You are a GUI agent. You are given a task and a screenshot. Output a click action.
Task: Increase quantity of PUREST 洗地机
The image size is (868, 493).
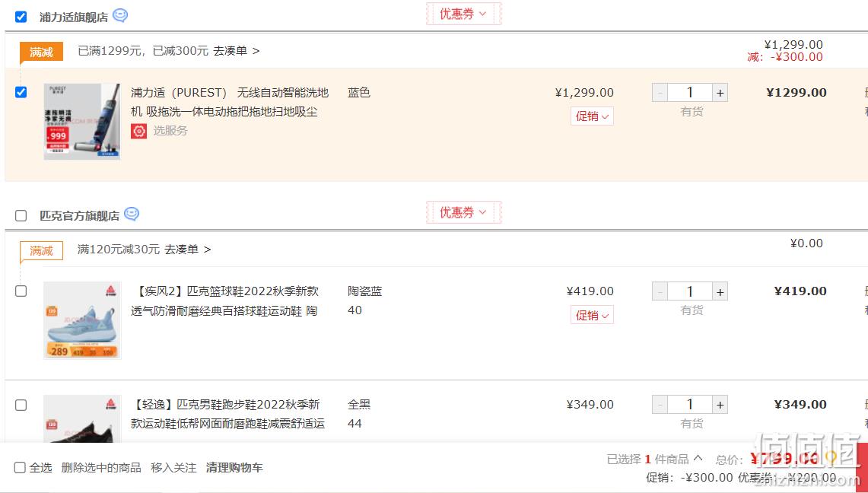tap(720, 93)
